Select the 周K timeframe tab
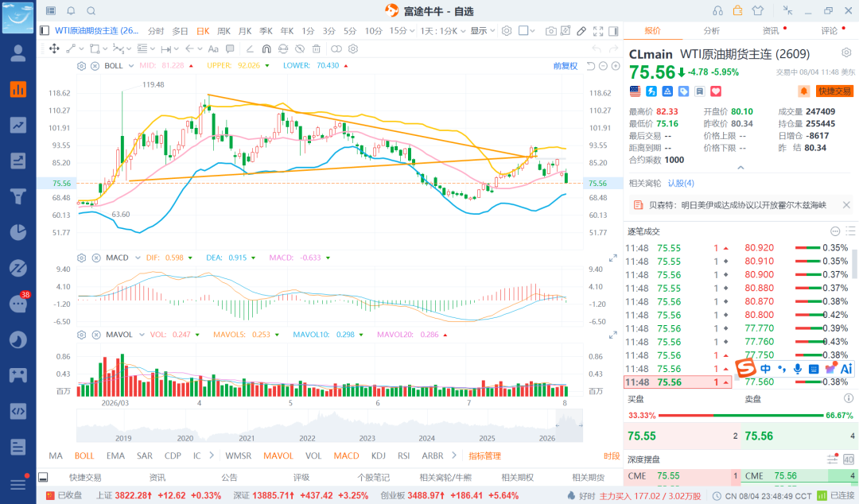Image resolution: width=859 pixels, height=504 pixels. tap(223, 31)
